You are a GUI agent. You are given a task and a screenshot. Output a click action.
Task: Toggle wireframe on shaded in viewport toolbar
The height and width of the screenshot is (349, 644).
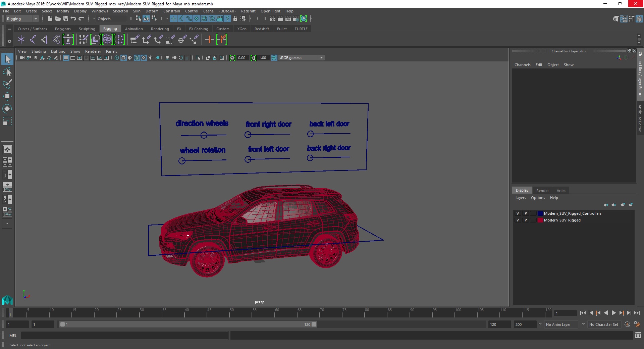point(137,58)
